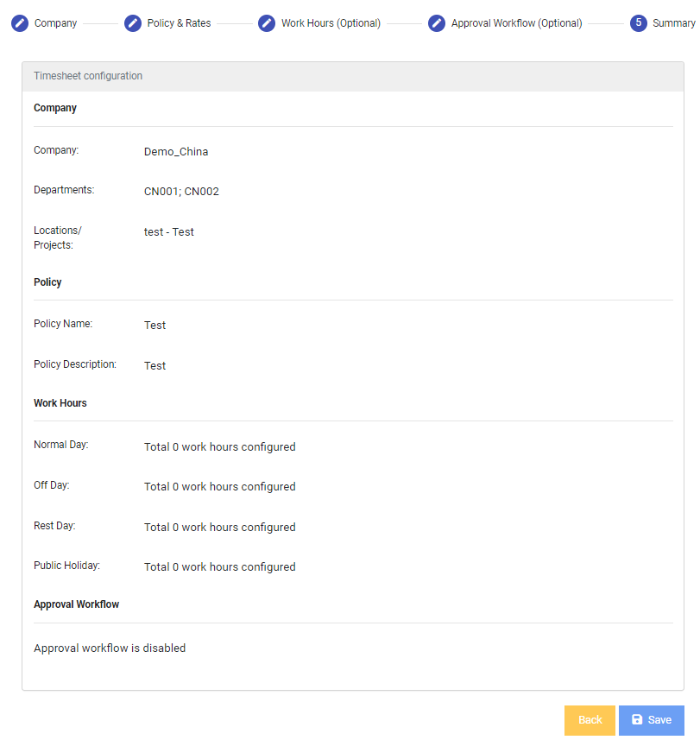
Task: Select the Summary step label
Action: point(673,23)
